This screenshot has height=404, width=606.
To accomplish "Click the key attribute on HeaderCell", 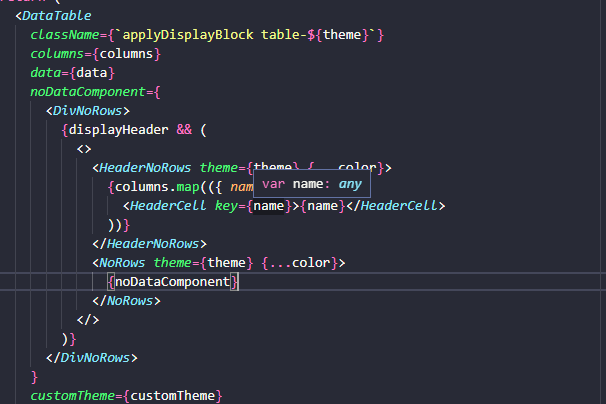I will [x=226, y=206].
